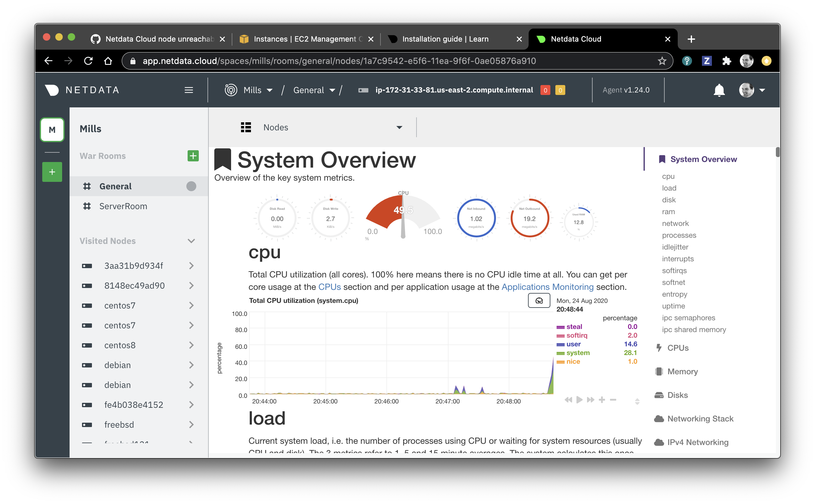Screen dimensions: 815x504
Task: Click the reset zoom gauge icon on CPU chart
Action: (x=539, y=300)
